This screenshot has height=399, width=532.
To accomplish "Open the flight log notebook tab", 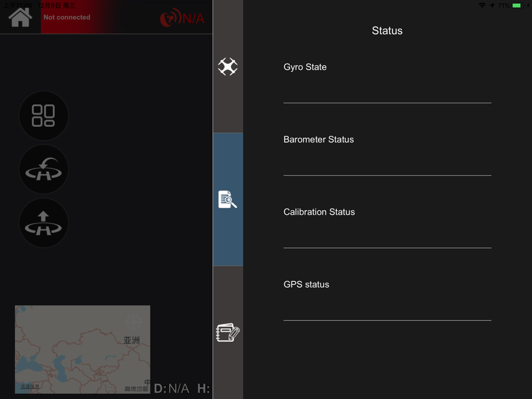I will (x=228, y=332).
